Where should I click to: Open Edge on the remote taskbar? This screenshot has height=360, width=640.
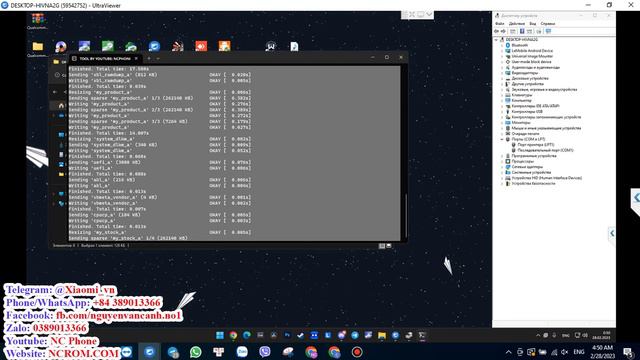pos(247,336)
